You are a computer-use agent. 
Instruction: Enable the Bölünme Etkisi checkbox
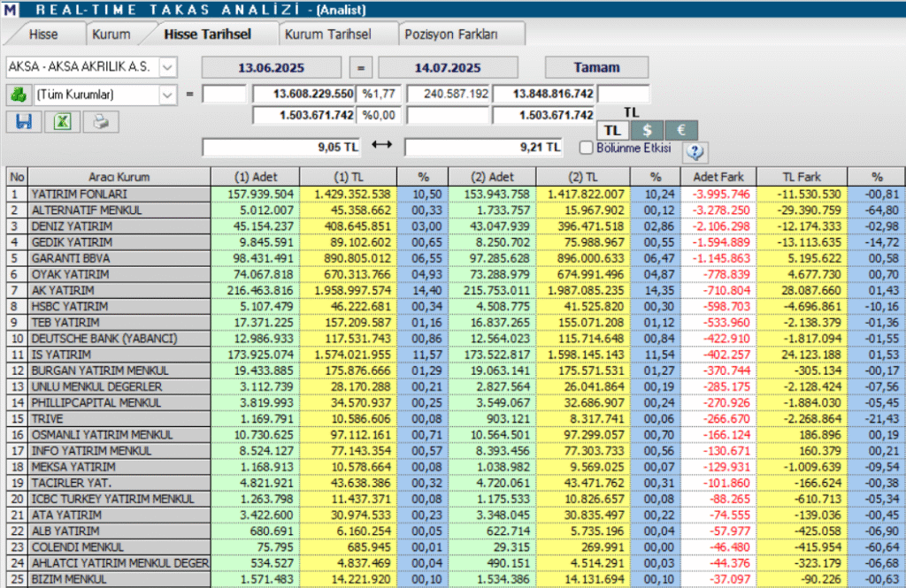point(586,148)
